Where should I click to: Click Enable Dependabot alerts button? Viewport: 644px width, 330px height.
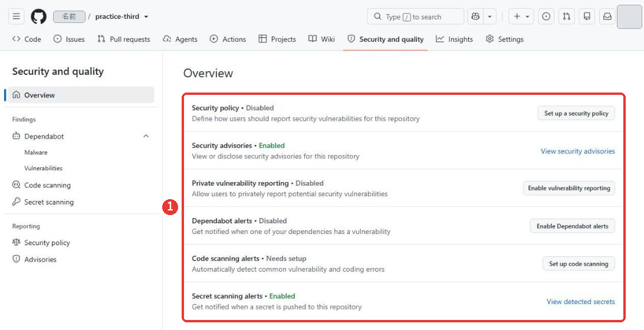pos(572,226)
